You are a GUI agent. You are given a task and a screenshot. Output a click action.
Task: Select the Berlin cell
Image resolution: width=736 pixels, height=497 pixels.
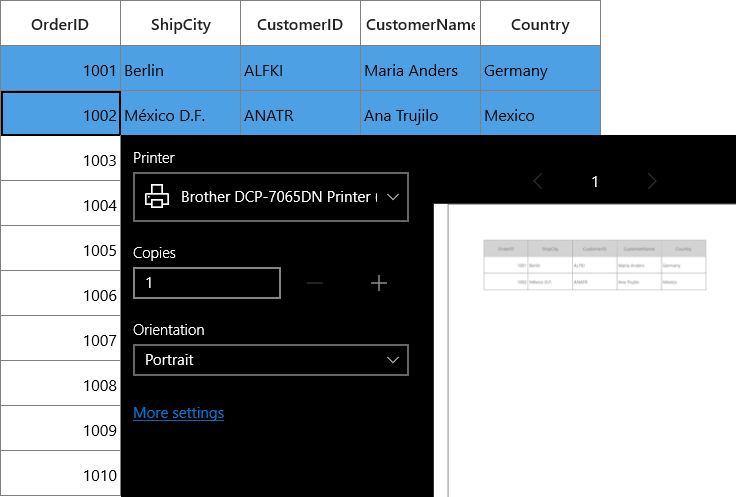click(x=181, y=69)
